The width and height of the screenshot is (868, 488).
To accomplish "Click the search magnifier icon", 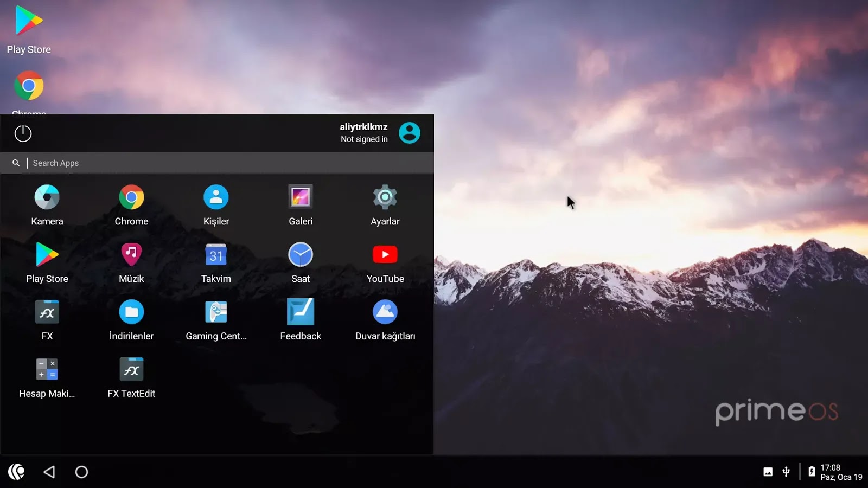I will [16, 163].
